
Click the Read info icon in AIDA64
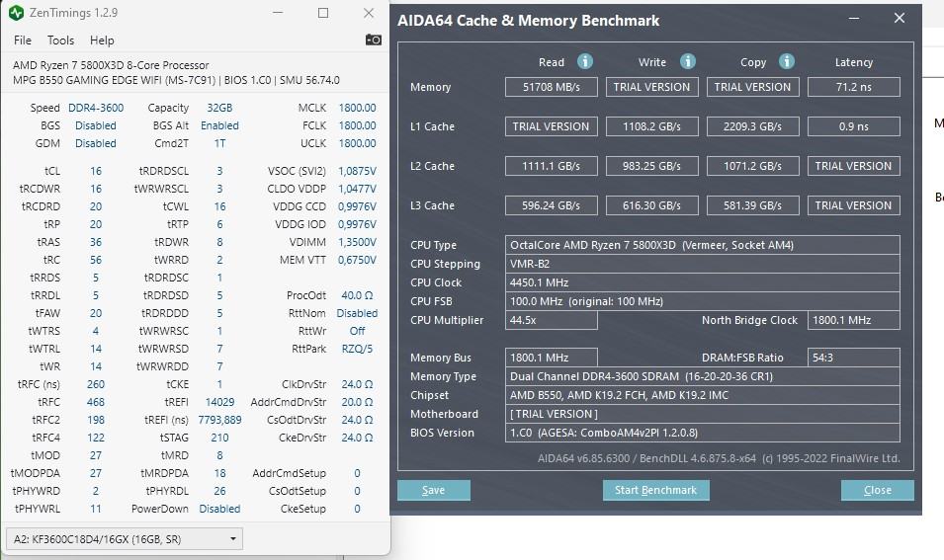pyautogui.click(x=584, y=61)
